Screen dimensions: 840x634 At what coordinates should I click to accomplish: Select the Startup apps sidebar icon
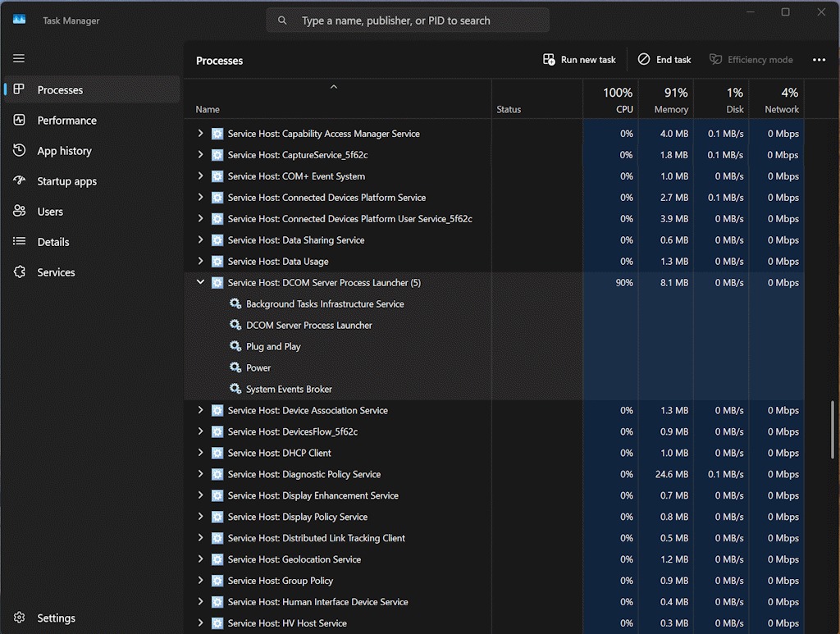pyautogui.click(x=20, y=181)
